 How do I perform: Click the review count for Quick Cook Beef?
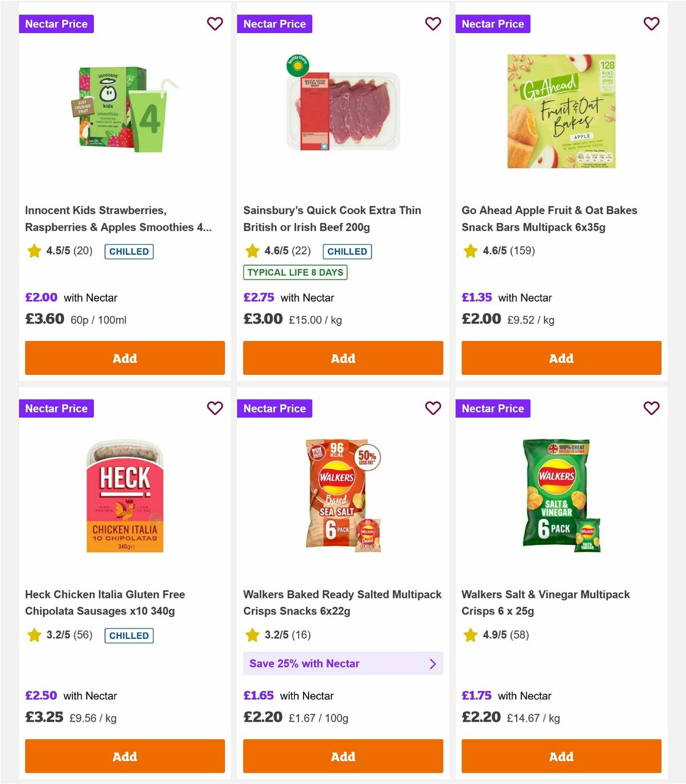pos(300,251)
